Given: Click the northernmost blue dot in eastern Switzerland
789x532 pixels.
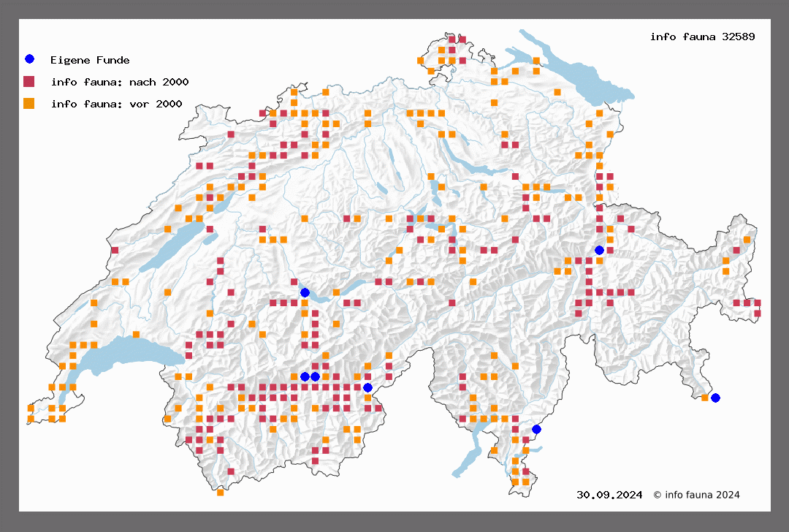Looking at the screenshot, I should coord(599,250).
